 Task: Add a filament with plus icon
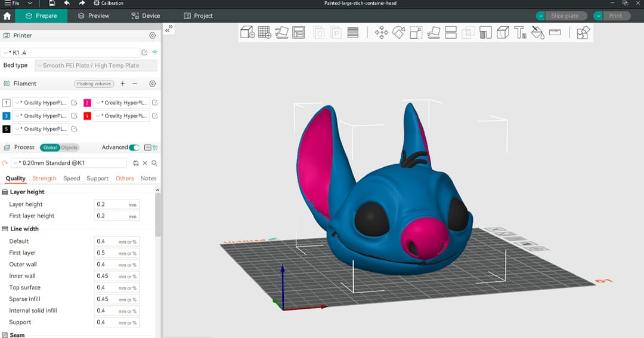(122, 84)
